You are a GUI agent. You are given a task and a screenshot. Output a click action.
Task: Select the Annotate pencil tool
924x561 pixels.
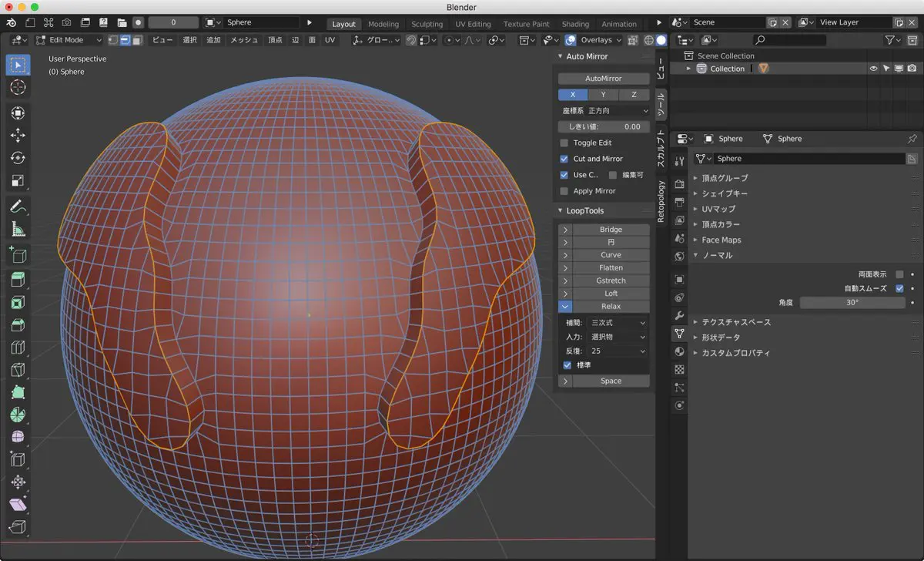click(18, 207)
